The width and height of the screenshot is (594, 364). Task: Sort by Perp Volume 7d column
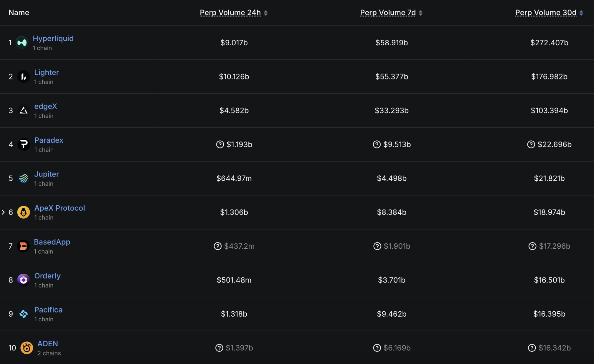tap(388, 13)
